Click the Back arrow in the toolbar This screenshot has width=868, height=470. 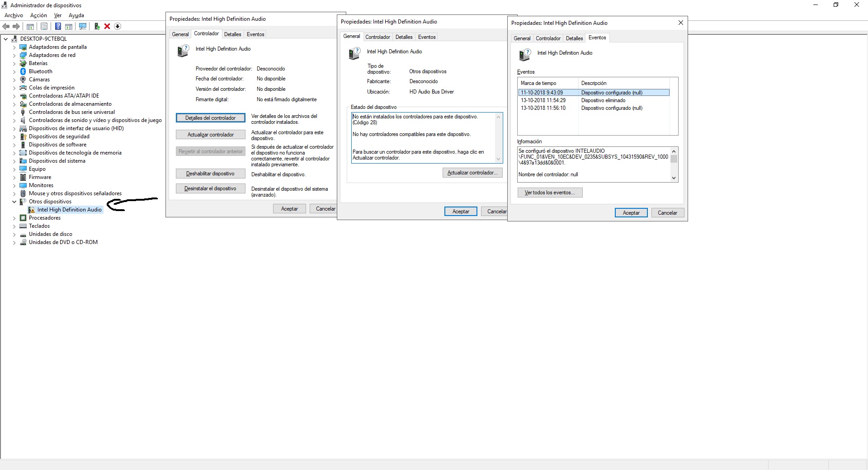(x=6, y=26)
